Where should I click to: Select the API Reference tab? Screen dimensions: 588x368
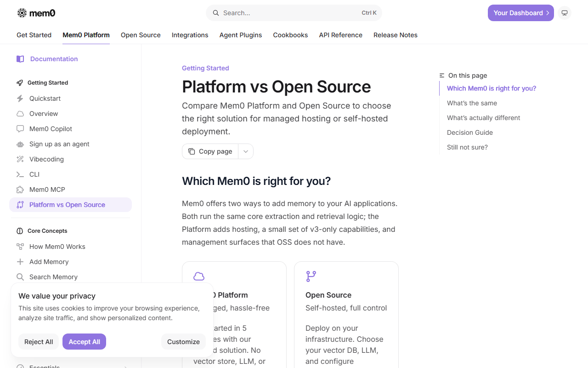(x=341, y=35)
